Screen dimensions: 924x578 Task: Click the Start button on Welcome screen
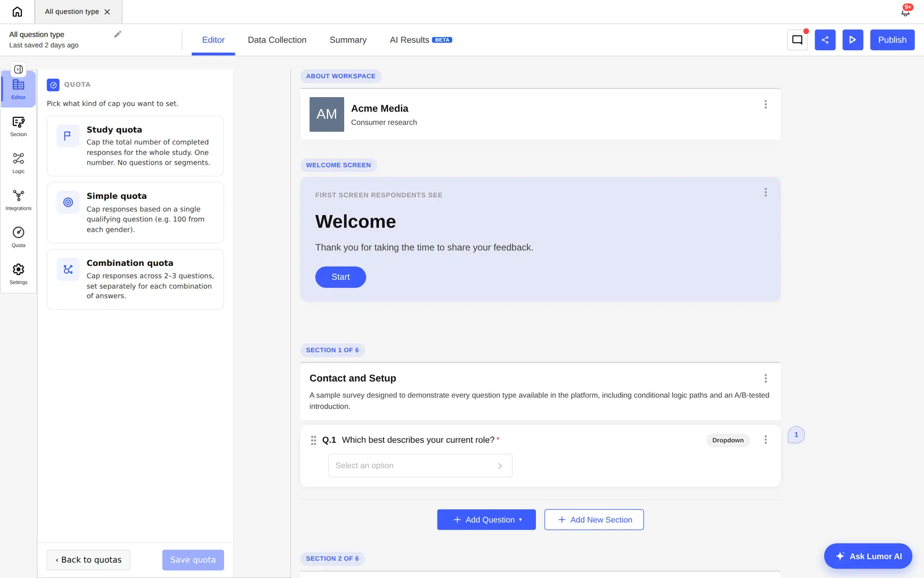tap(341, 277)
